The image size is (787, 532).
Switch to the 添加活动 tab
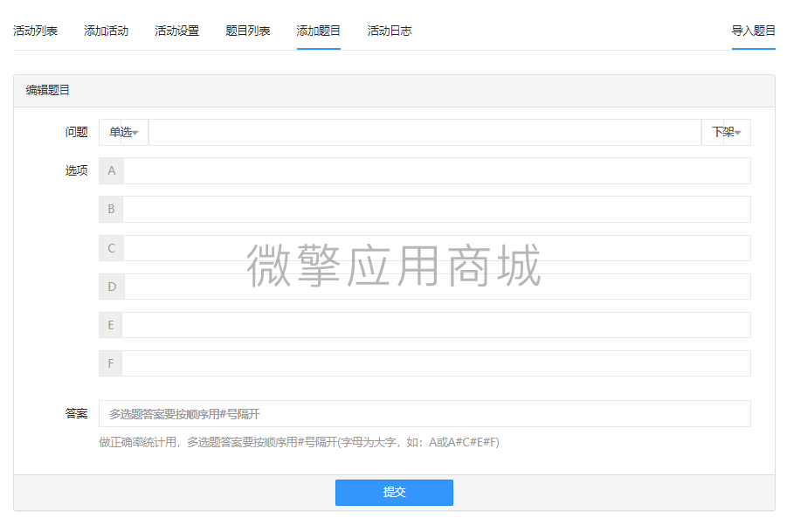click(106, 31)
